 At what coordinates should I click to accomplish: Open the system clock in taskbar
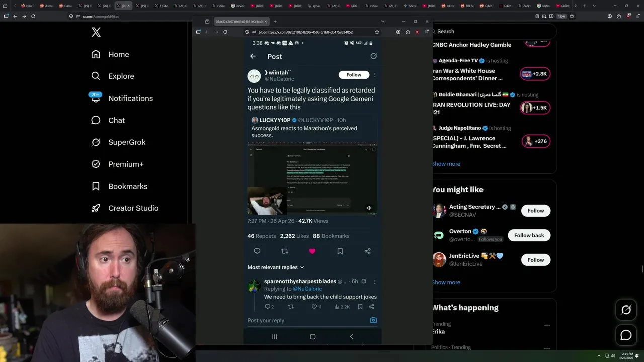[x=627, y=356]
